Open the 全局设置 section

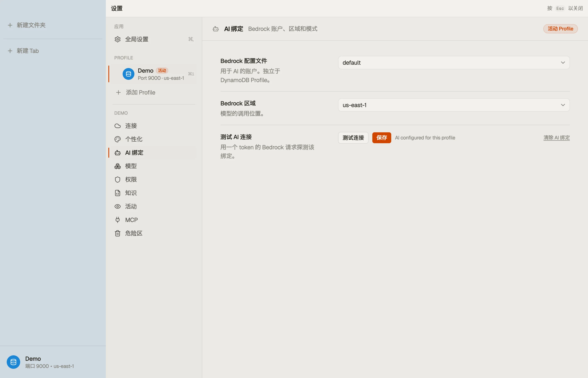coord(154,39)
